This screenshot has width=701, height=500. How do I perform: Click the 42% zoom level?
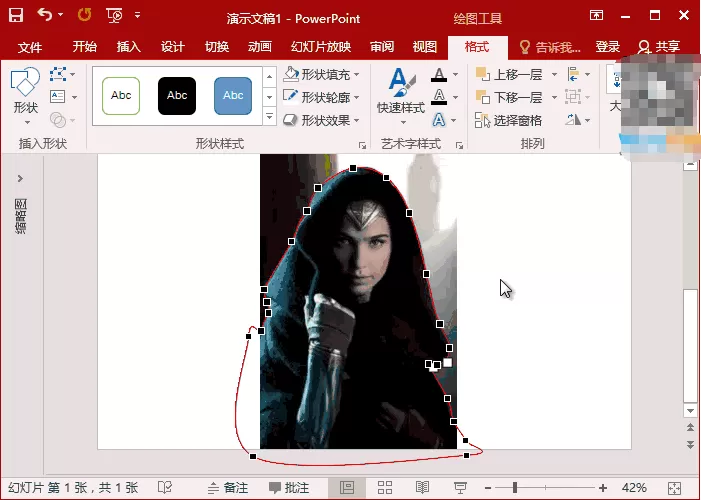point(634,487)
